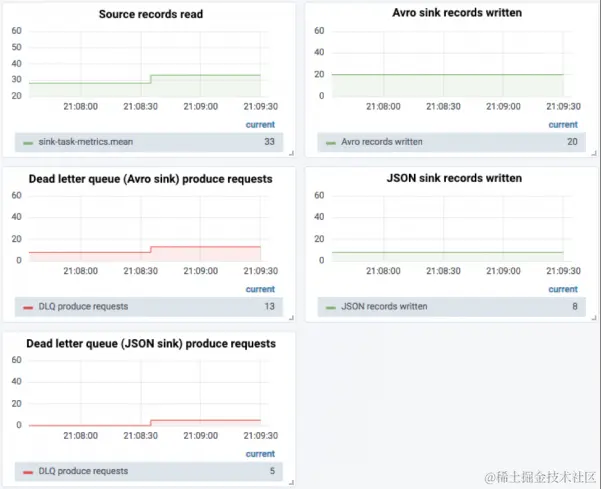Click the current value 5 in JSON DLQ legend
This screenshot has width=601, height=489.
coord(272,471)
